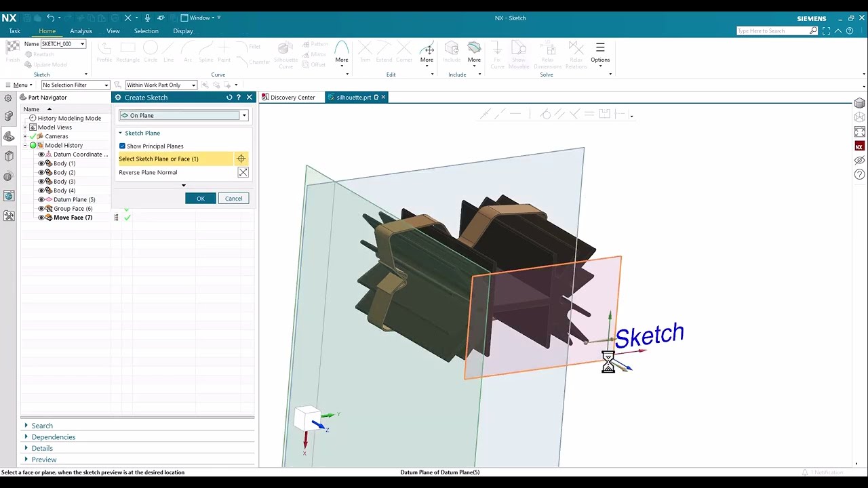Hide Body (3) via eye icon
This screenshot has height=488, width=868.
click(x=41, y=182)
